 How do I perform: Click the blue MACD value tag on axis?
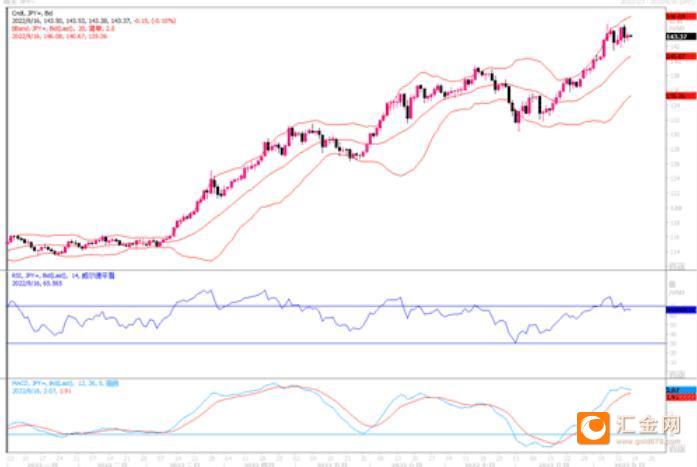pyautogui.click(x=681, y=390)
